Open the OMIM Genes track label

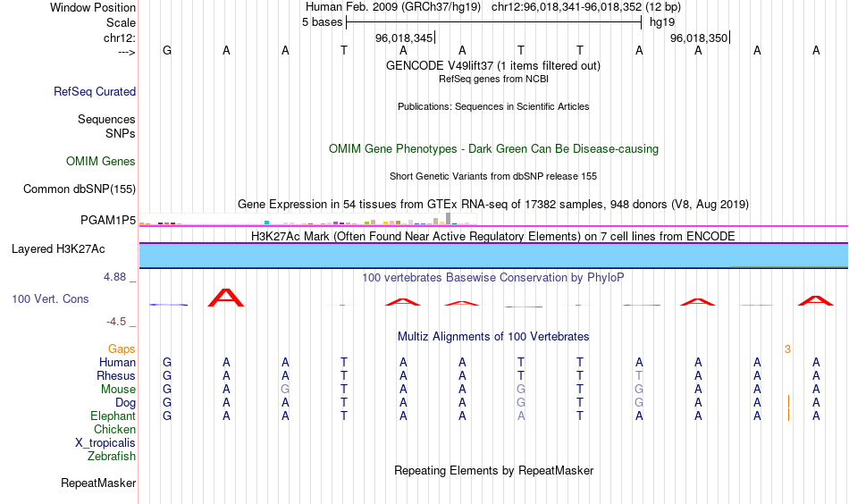[x=101, y=162]
